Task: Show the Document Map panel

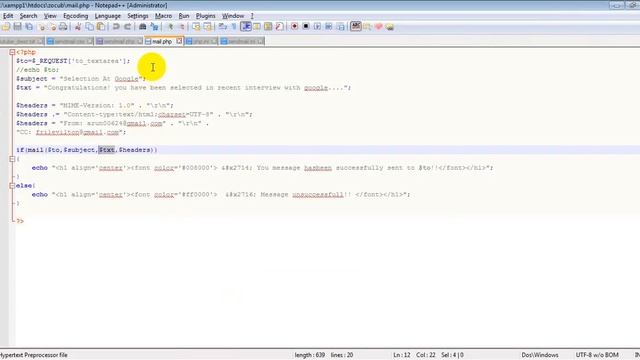Action: 268,27
